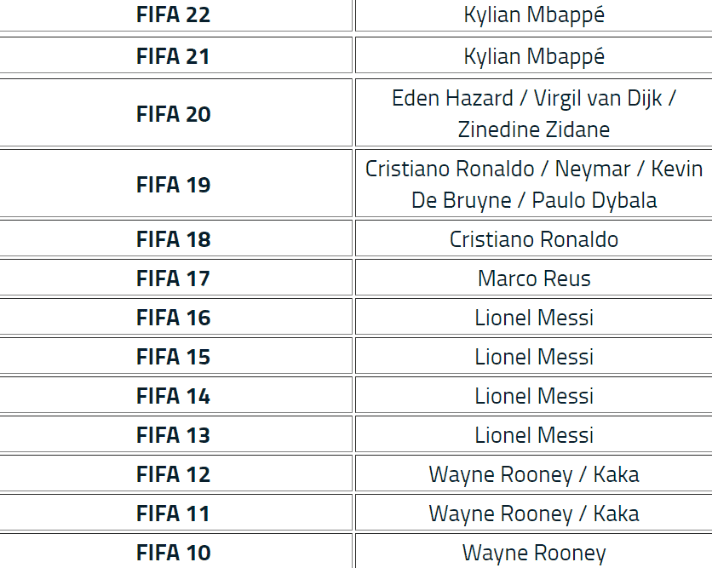The image size is (712, 568).
Task: Select the Eden Hazard / Virgil van Dijk cell
Action: tap(534, 114)
